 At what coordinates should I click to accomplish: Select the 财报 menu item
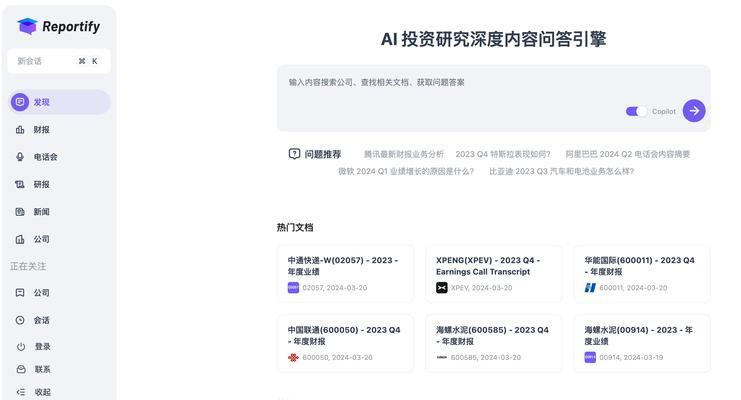click(x=60, y=130)
